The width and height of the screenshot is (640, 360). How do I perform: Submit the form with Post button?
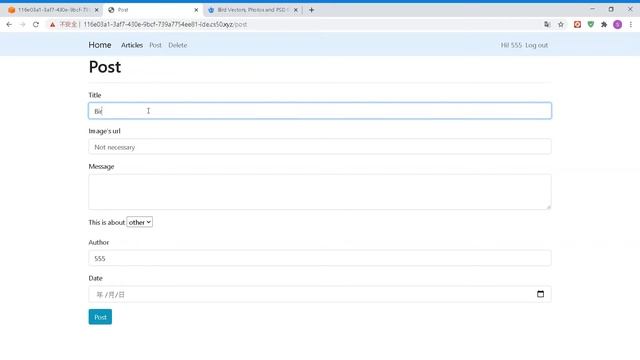[100, 317]
